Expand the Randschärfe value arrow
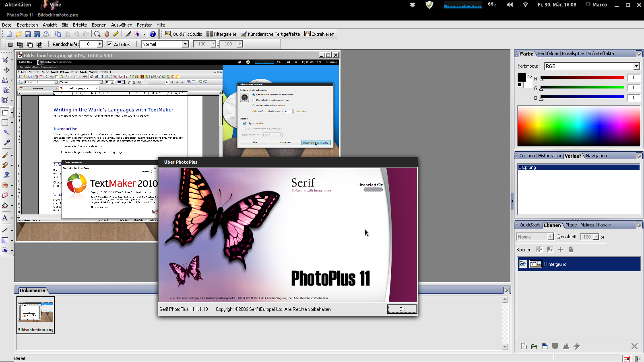The height and width of the screenshot is (362, 644). point(100,44)
